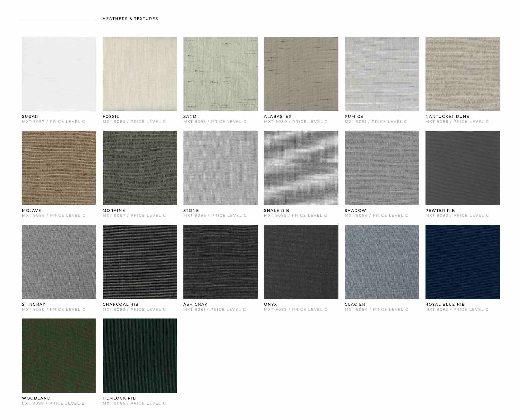Screen dimensions: 520x420
Task: Click the text MXT 9088 / Price Level C
Action: pyautogui.click(x=457, y=122)
